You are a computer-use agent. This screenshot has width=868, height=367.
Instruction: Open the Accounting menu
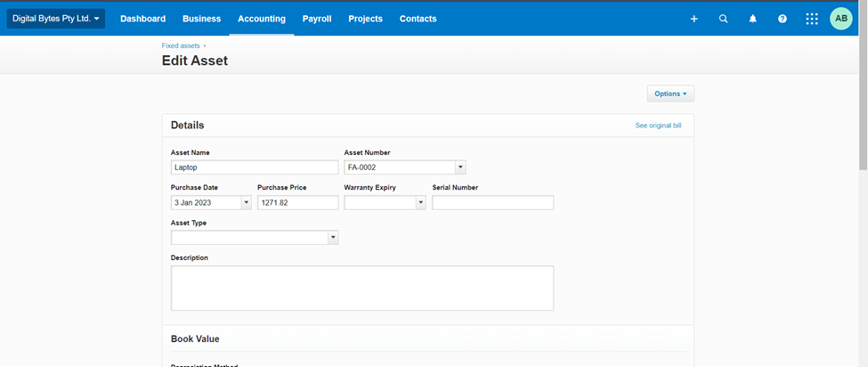pos(262,19)
